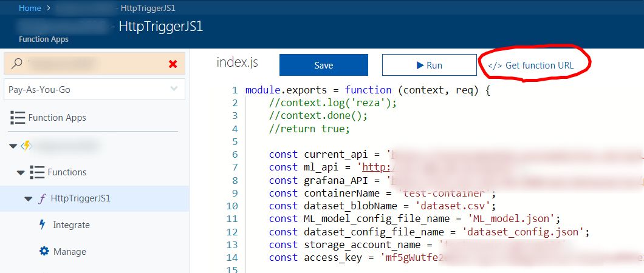
Task: Save the index.js file
Action: (324, 65)
